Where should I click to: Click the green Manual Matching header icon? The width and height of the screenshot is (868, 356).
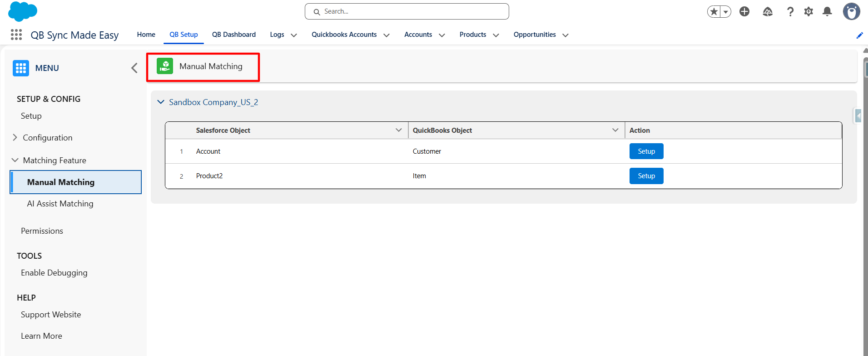click(x=165, y=66)
